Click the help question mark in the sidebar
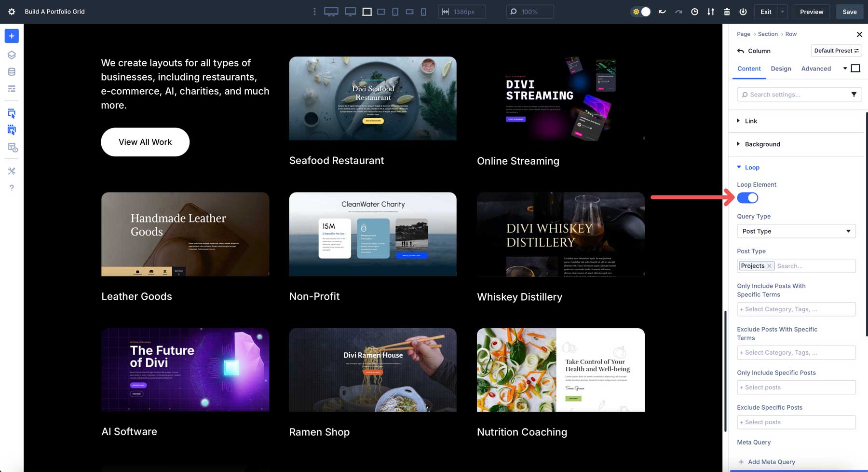This screenshot has width=868, height=472. (12, 188)
